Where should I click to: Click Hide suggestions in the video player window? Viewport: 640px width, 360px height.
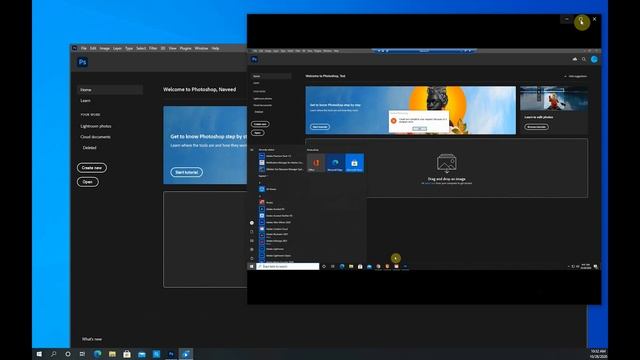(x=576, y=76)
